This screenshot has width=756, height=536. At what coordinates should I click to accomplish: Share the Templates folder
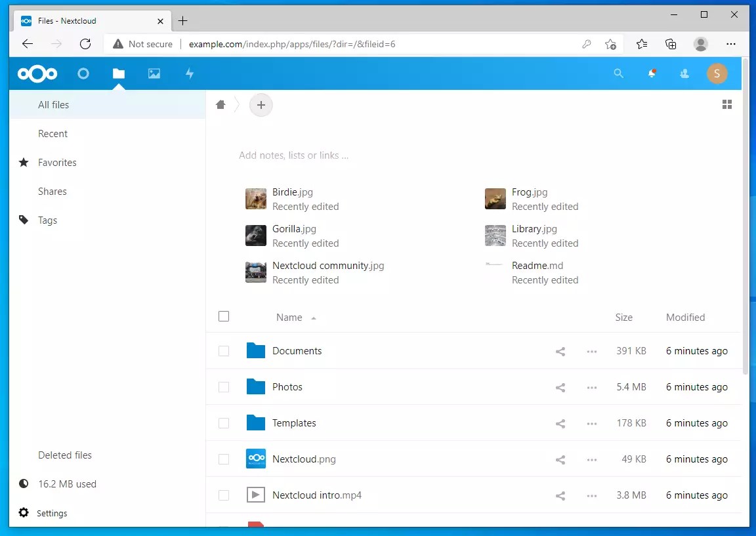(x=560, y=424)
